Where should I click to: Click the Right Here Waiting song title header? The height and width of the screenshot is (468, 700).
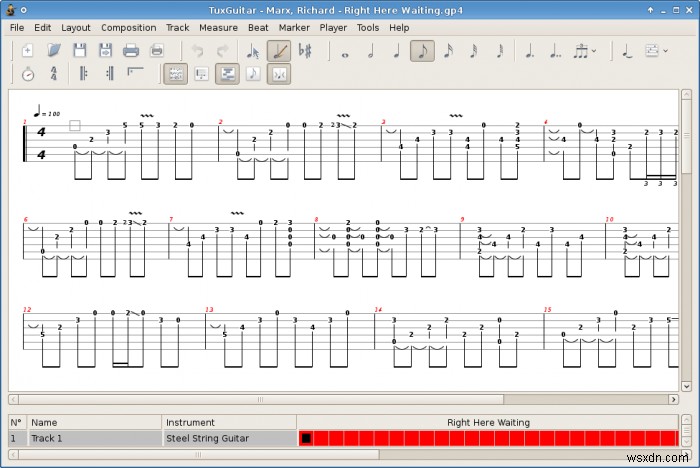(x=488, y=422)
